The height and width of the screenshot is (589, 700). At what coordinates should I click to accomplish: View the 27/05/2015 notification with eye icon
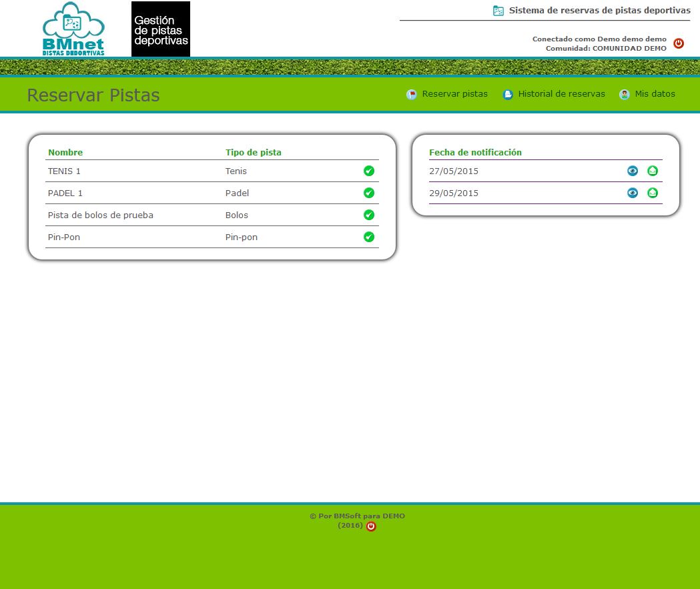633,171
